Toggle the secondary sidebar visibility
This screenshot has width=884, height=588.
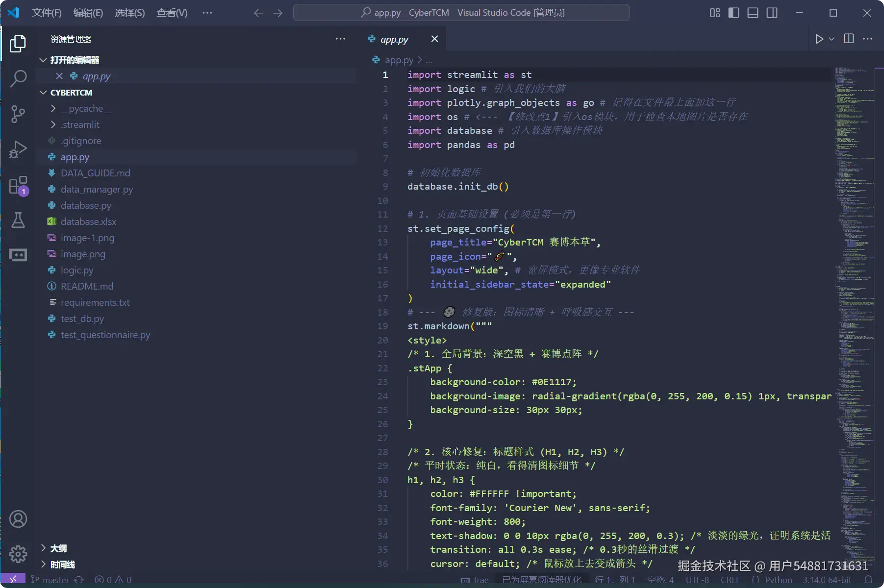pyautogui.click(x=772, y=13)
